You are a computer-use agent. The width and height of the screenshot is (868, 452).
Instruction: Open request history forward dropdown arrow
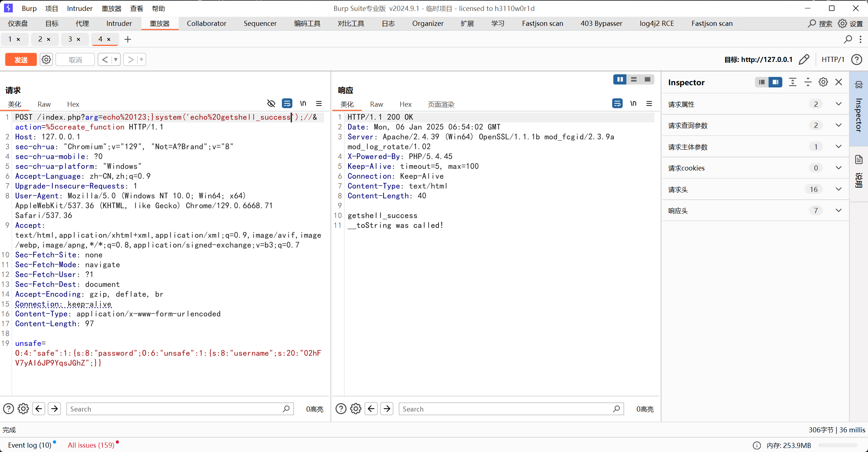click(141, 59)
